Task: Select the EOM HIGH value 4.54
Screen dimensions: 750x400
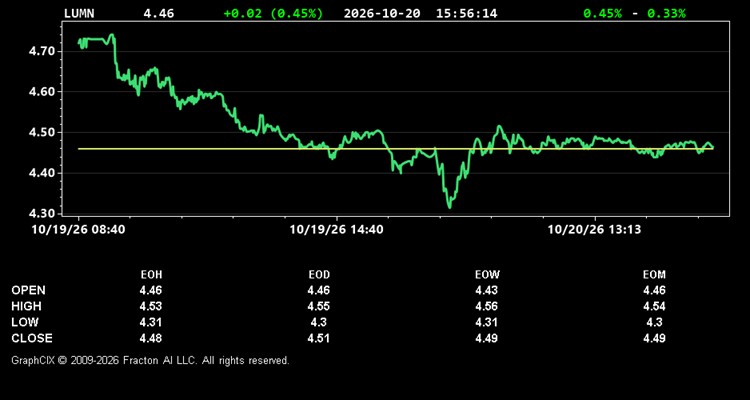Action: (654, 306)
